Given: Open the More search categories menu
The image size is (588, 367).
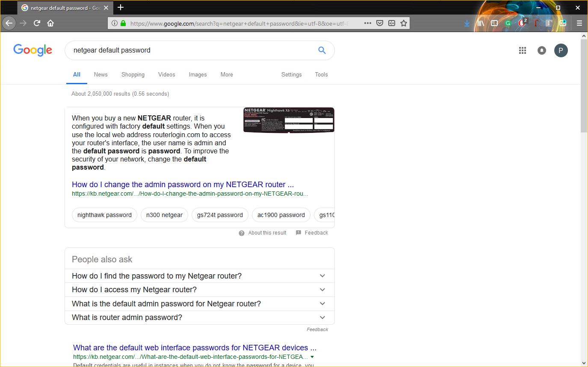Looking at the screenshot, I should coord(227,74).
